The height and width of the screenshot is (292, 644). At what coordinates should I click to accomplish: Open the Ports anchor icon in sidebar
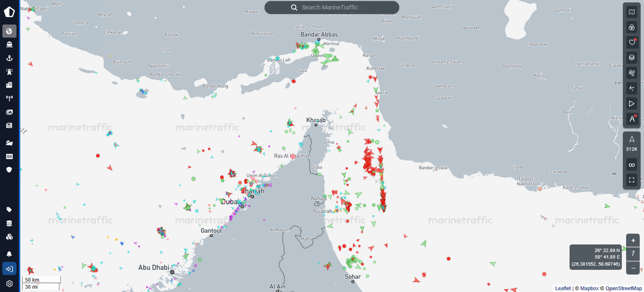[9, 58]
